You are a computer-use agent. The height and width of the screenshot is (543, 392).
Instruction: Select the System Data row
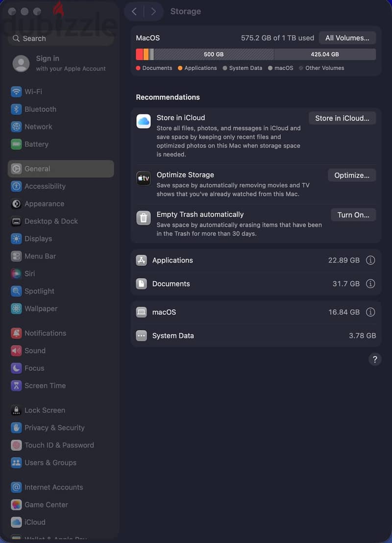pyautogui.click(x=256, y=336)
